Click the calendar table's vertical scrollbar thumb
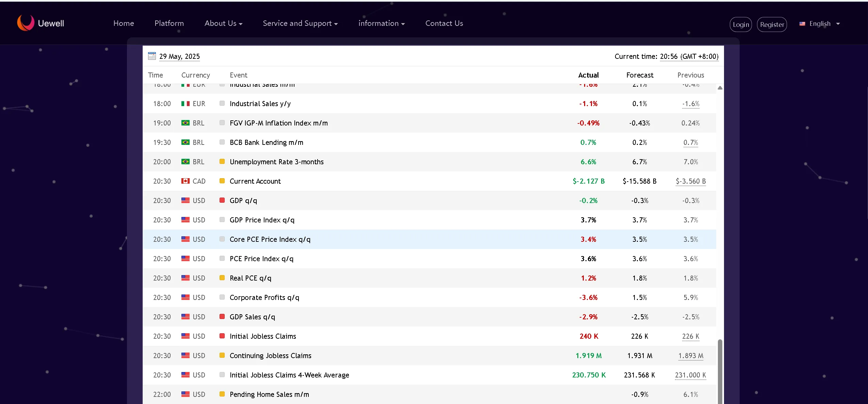Viewport: 868px width, 404px height. (x=720, y=371)
